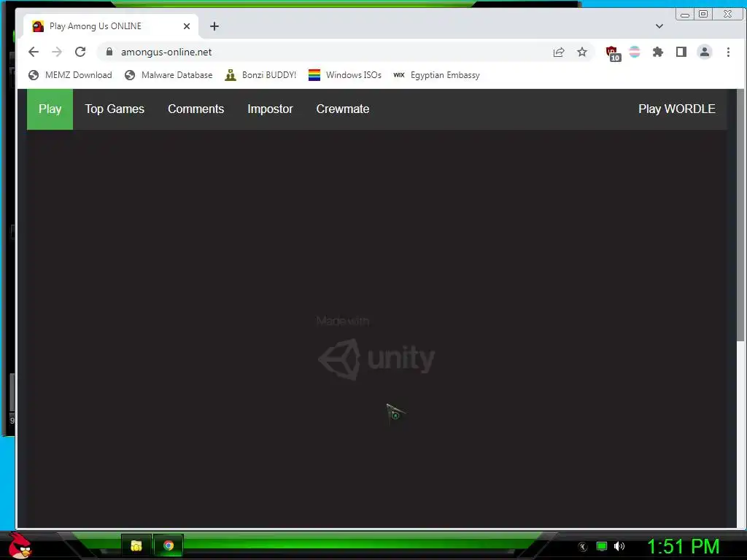The width and height of the screenshot is (747, 560).
Task: Maximize the Chrome window
Action: [703, 15]
